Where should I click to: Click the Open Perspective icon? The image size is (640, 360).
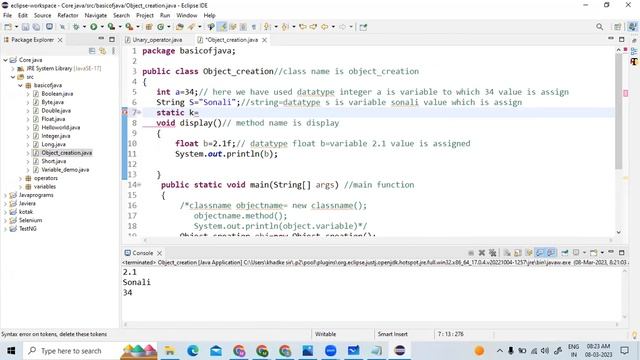coord(618,27)
